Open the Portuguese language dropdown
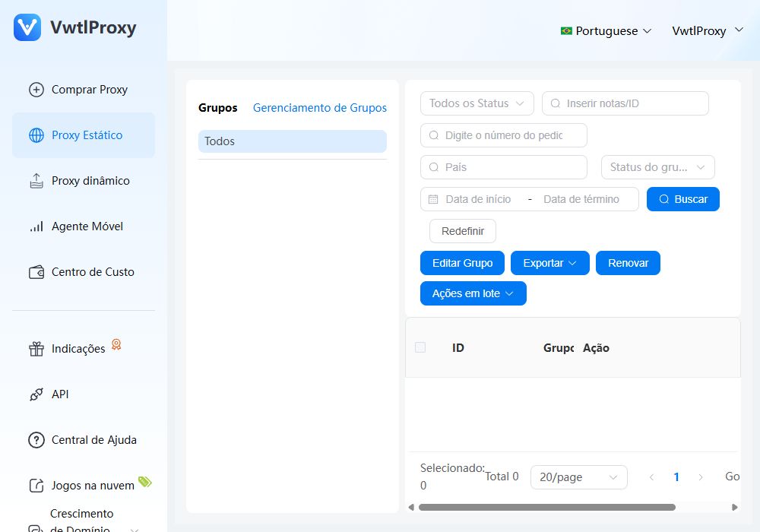The width and height of the screenshot is (760, 532). [606, 31]
